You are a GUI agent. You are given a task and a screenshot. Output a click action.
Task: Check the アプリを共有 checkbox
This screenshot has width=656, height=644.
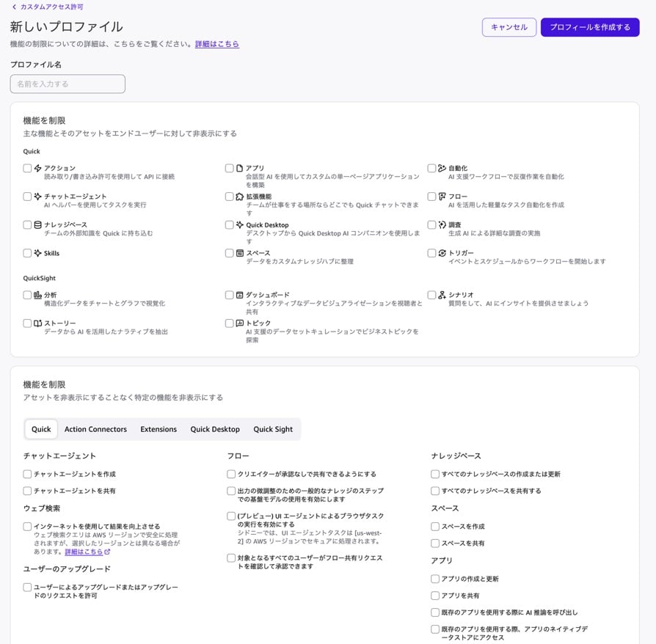[x=435, y=596]
